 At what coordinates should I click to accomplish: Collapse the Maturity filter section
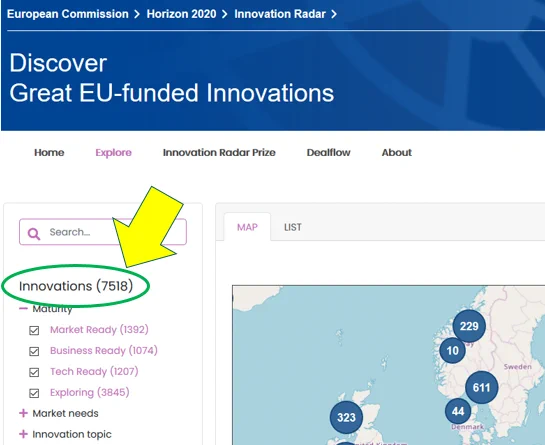23,308
